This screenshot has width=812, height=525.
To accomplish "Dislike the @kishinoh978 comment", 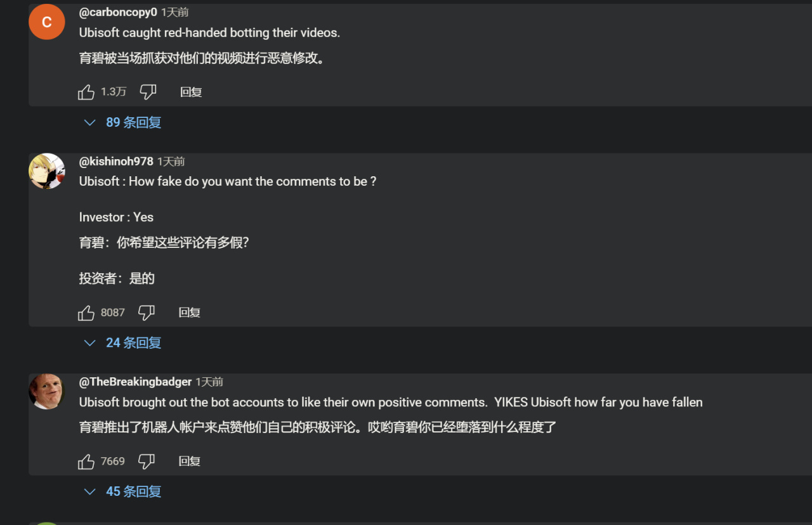I will click(x=147, y=313).
